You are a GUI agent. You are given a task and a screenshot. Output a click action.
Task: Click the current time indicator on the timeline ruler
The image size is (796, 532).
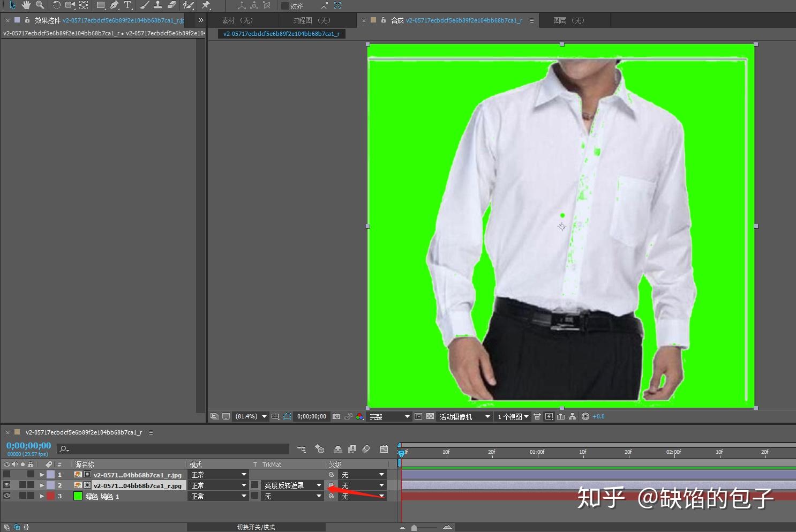click(401, 453)
